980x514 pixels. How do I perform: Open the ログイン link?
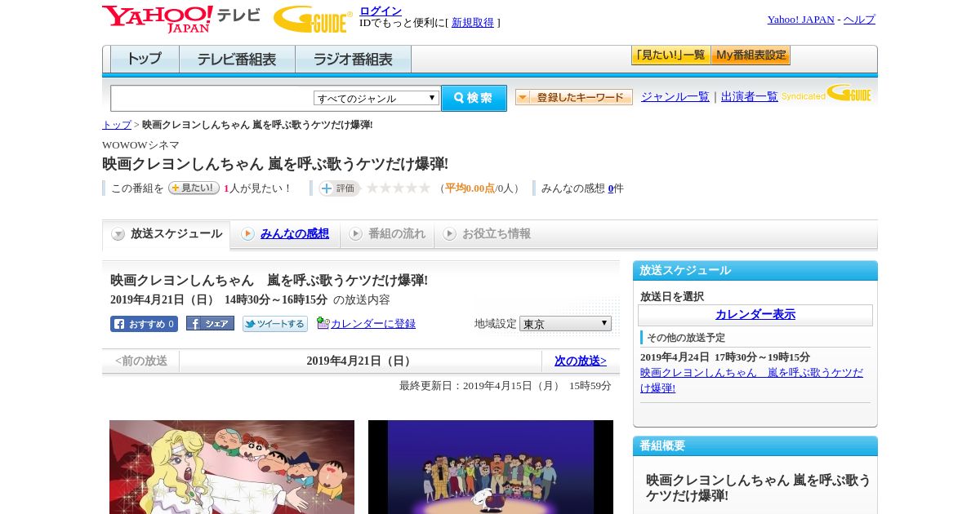click(381, 11)
